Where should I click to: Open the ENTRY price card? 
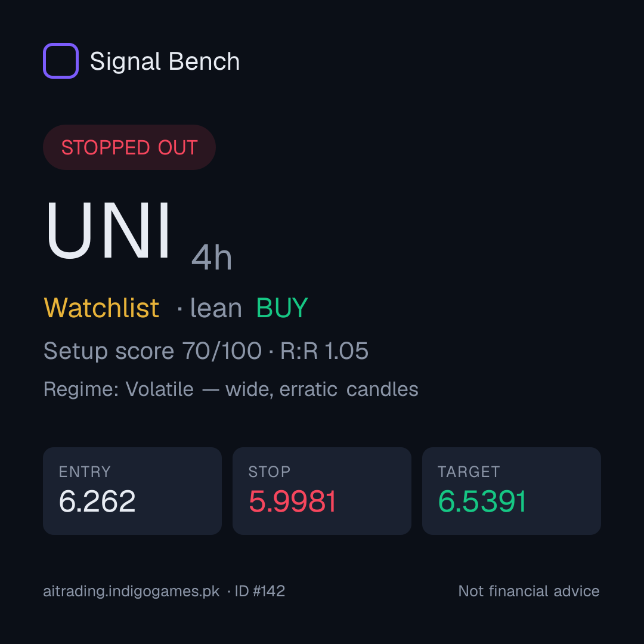pos(132,491)
